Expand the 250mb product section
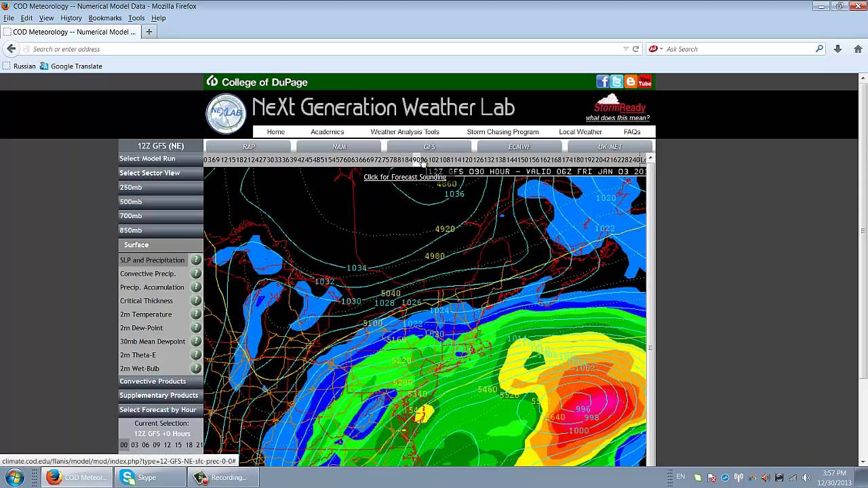Viewport: 868px width, 488px height. click(x=161, y=188)
